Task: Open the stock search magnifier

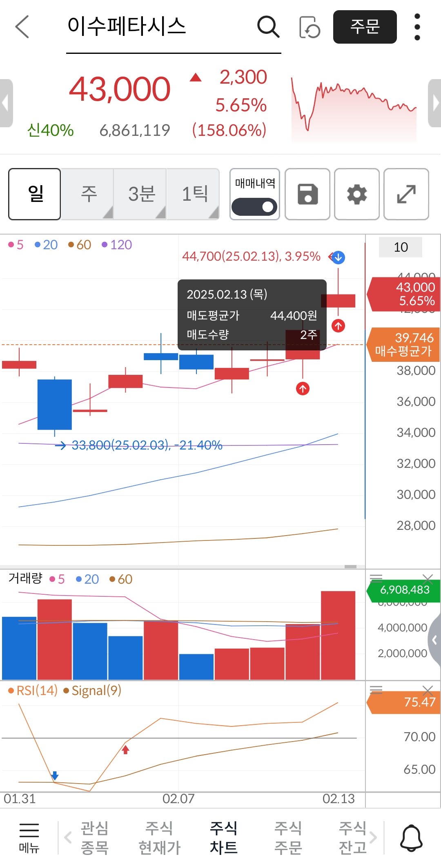Action: (x=268, y=27)
